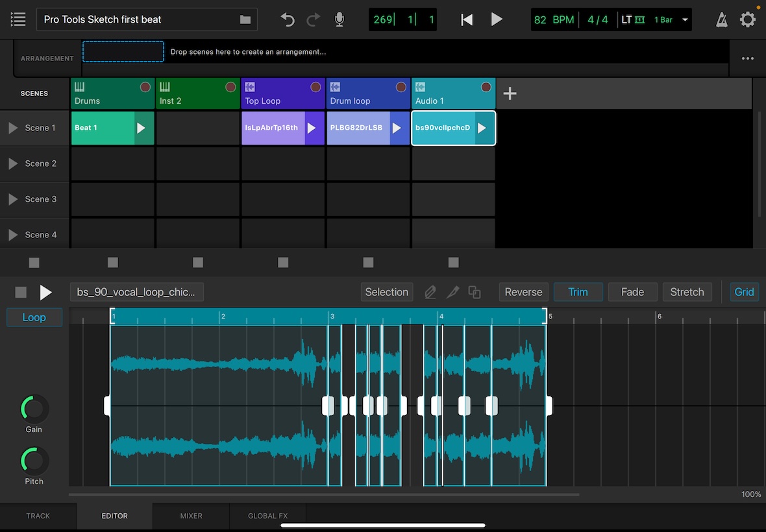Launch the IsLpAbrTp16th clip
766x532 pixels.
[312, 128]
